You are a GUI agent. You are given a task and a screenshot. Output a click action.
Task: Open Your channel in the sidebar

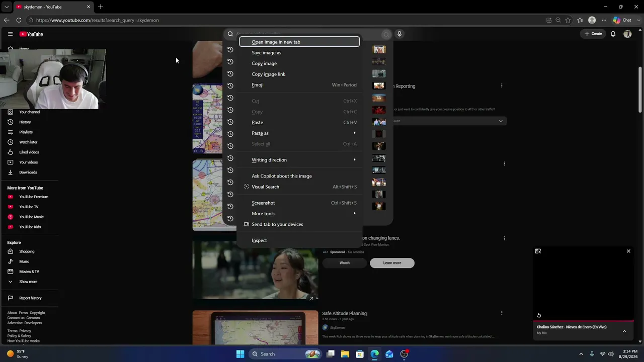point(29,112)
